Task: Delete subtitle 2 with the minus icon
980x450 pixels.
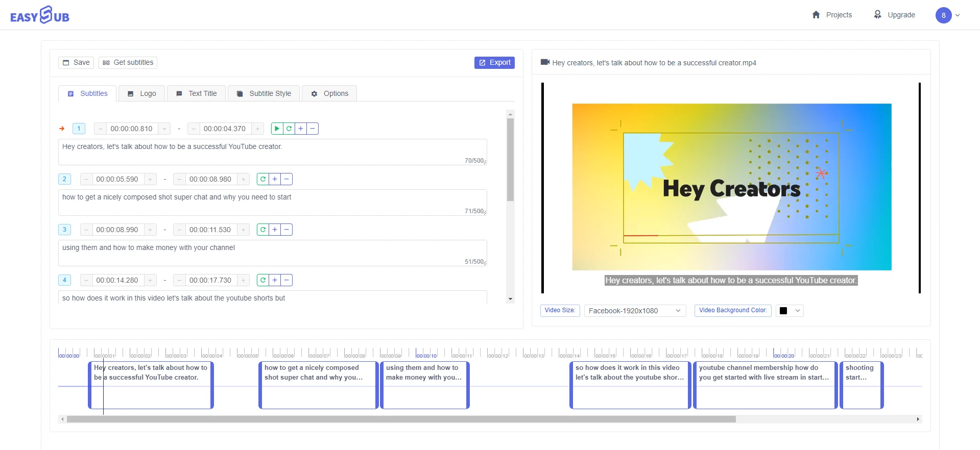Action: pyautogui.click(x=286, y=179)
